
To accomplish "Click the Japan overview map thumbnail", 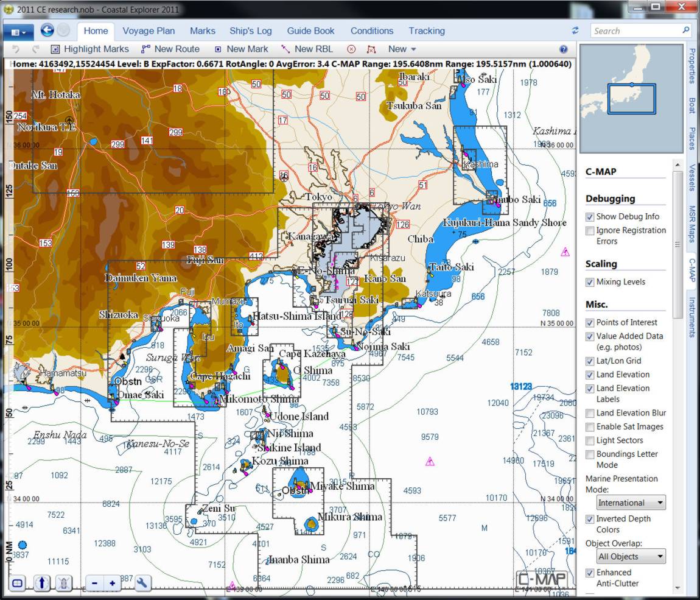I will coord(631,97).
